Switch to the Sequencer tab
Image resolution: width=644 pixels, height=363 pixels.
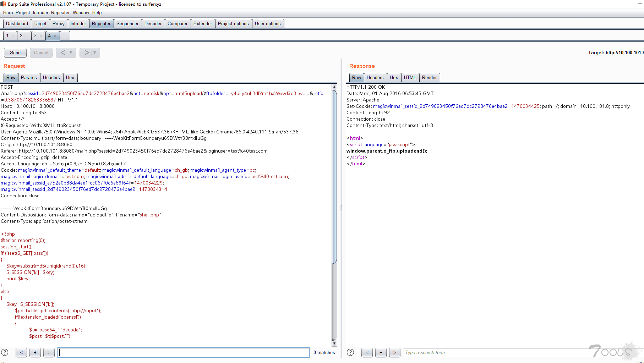point(127,23)
